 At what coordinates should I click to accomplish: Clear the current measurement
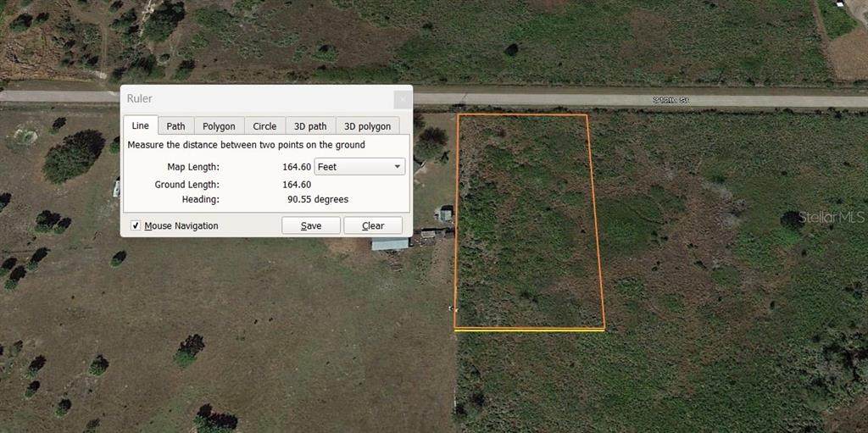373,225
